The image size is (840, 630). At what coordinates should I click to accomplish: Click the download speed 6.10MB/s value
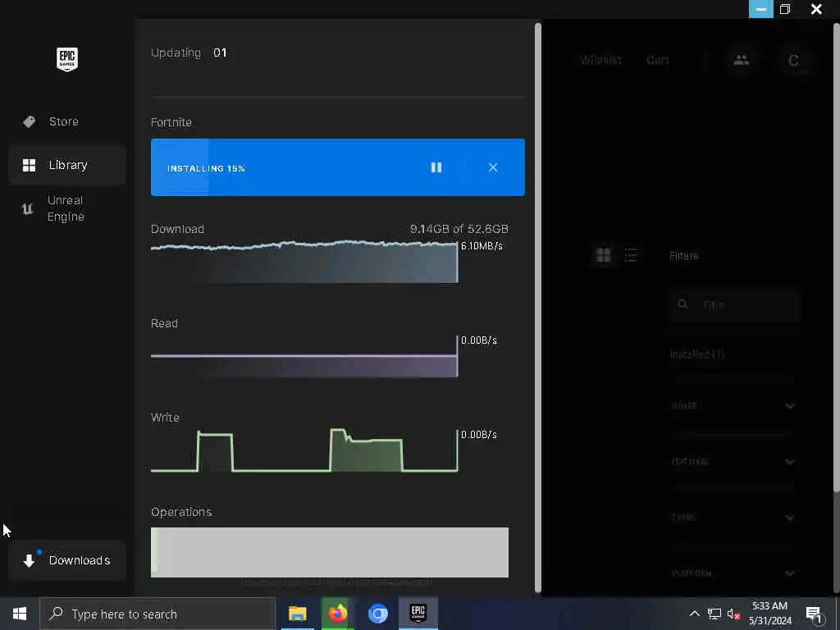pos(482,246)
